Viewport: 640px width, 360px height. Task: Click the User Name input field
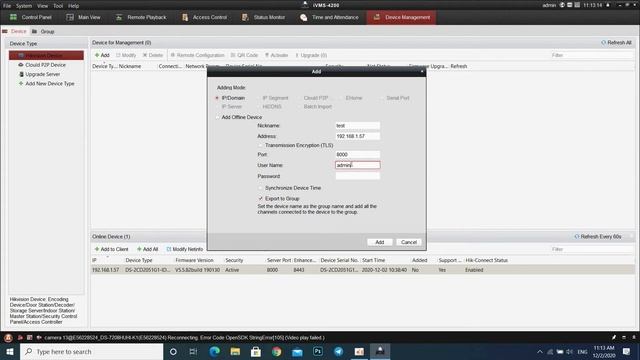[x=358, y=165]
